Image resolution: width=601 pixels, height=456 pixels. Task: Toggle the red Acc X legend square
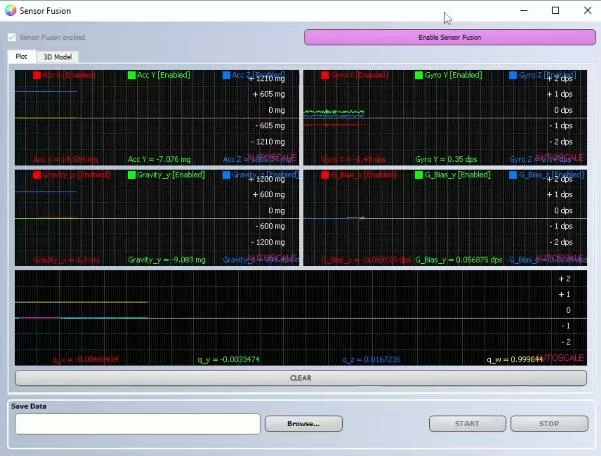37,75
